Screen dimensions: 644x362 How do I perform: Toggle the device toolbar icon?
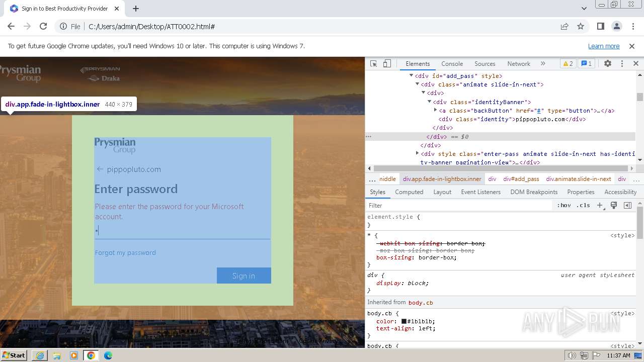(x=387, y=64)
